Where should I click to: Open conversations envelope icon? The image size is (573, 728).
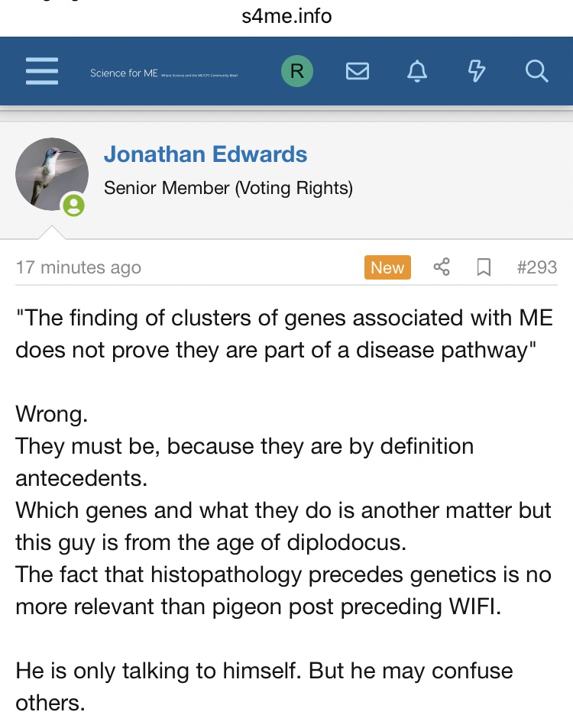[358, 72]
